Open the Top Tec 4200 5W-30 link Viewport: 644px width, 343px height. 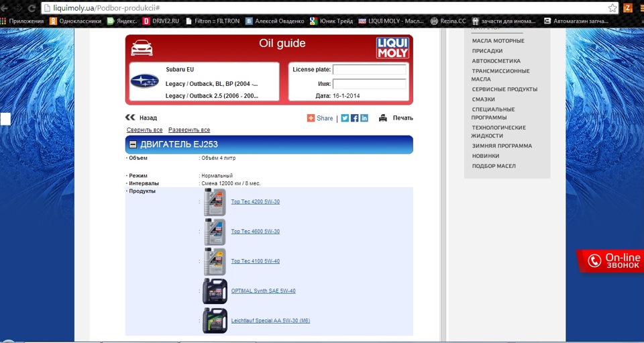click(x=256, y=201)
